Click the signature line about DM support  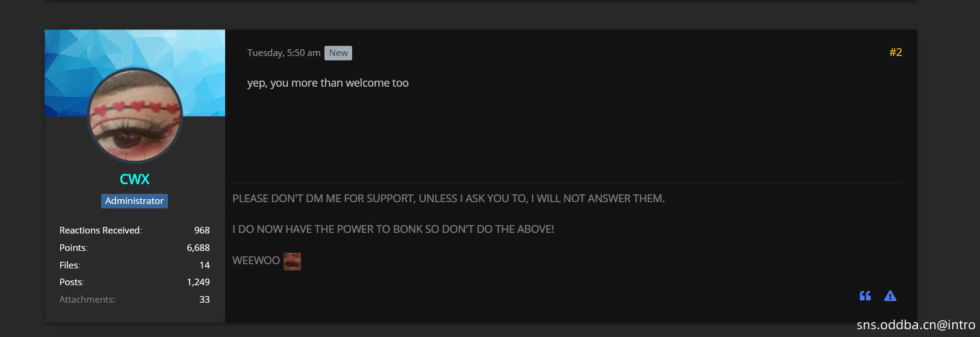click(x=448, y=199)
